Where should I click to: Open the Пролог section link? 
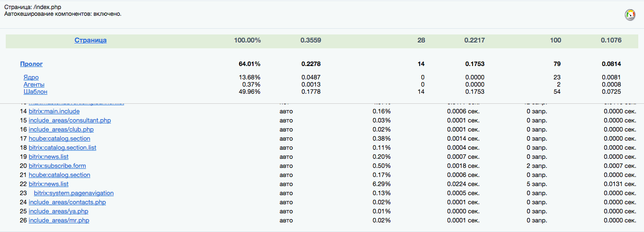(31, 64)
